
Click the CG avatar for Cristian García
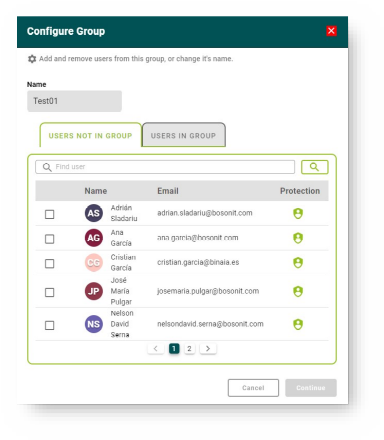click(x=94, y=263)
